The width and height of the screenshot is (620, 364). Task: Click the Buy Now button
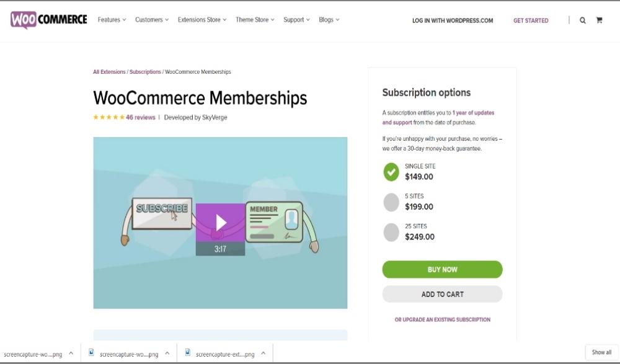(x=443, y=270)
